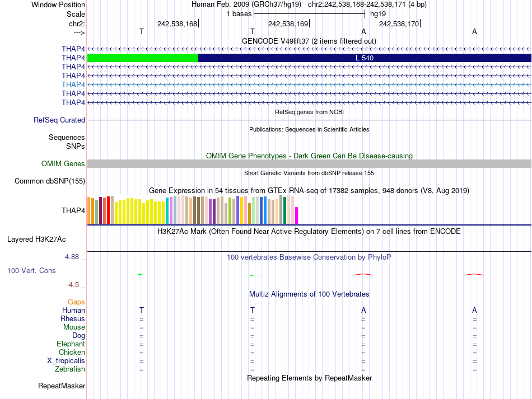Click the 4.88 PhyloP upper value
Screen dimensions: 532x399
[72, 257]
